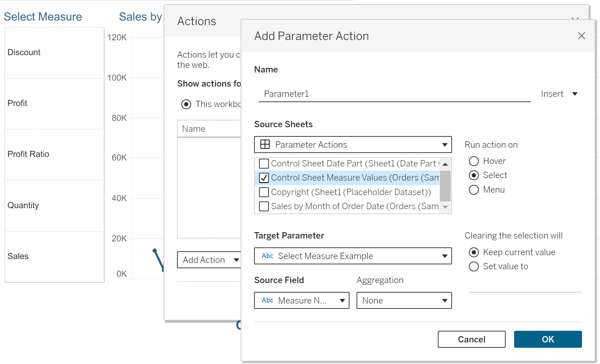
Task: Select Keep current value option
Action: pyautogui.click(x=474, y=252)
